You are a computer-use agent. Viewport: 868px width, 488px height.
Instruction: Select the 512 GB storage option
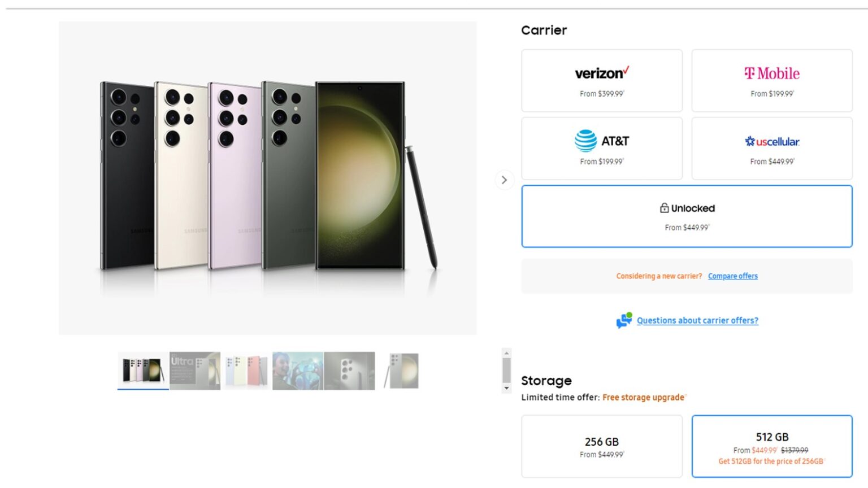[x=771, y=446]
